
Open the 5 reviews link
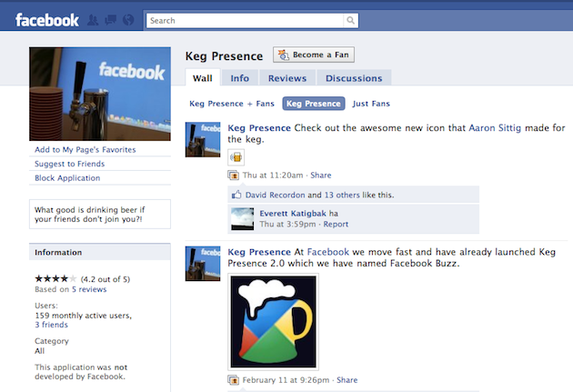[x=89, y=289]
